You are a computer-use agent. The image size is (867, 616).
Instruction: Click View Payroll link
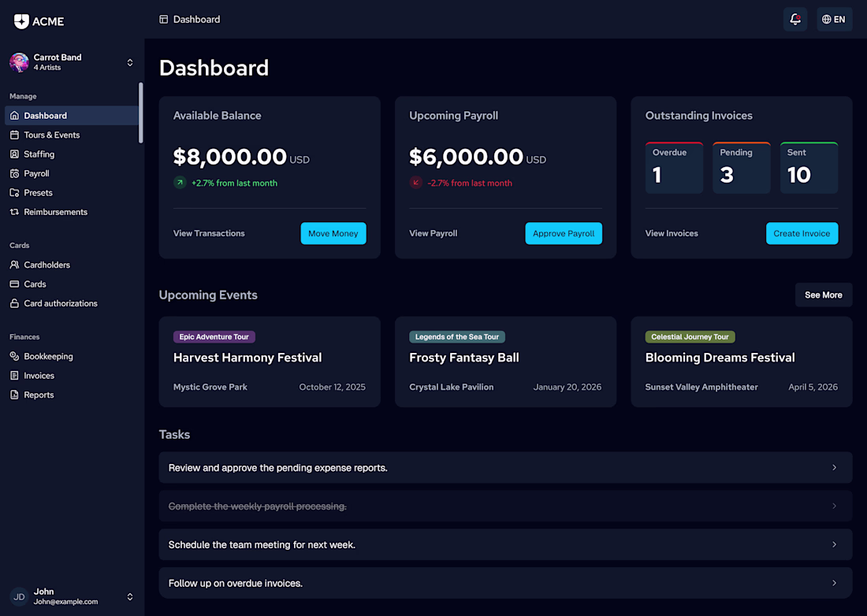433,233
